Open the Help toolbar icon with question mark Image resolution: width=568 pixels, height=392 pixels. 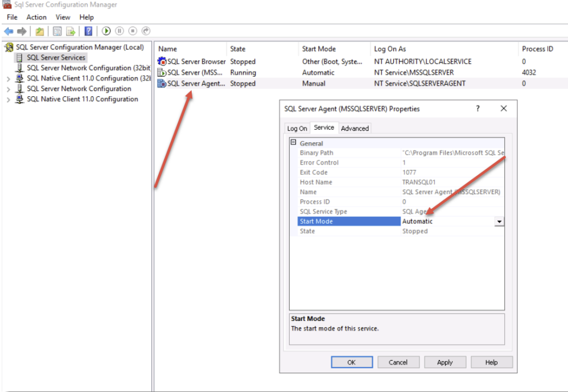[x=88, y=31]
